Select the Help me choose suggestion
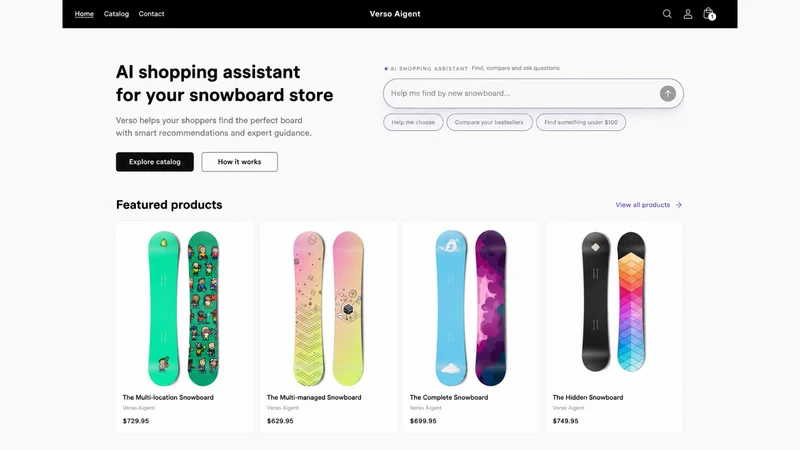Screen dimensions: 800x450 [x=413, y=122]
